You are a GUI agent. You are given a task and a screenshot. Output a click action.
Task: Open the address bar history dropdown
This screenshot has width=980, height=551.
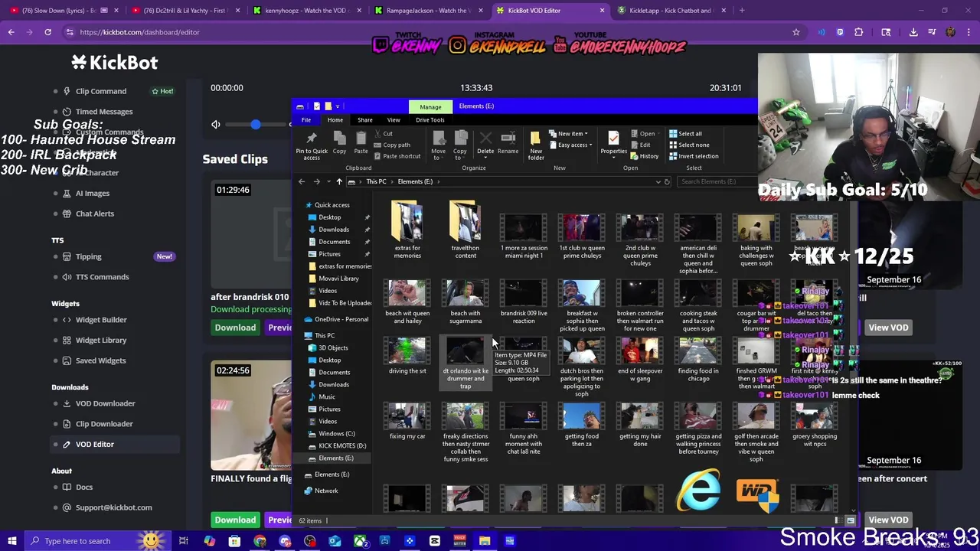(x=658, y=181)
